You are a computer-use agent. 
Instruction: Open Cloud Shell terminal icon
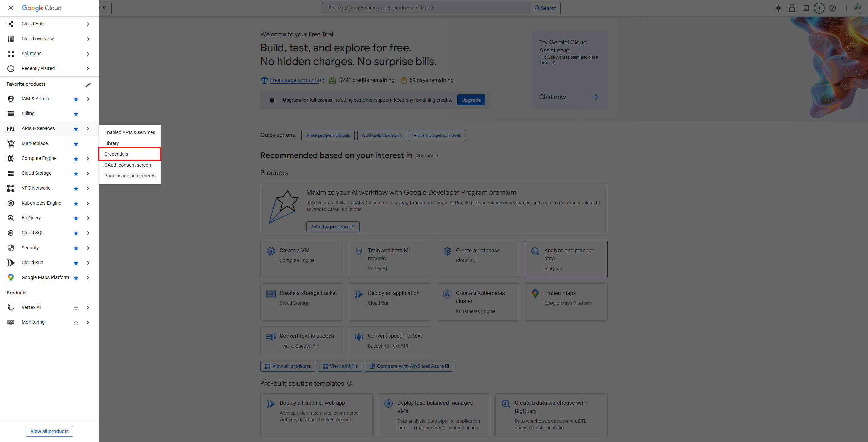pos(806,8)
